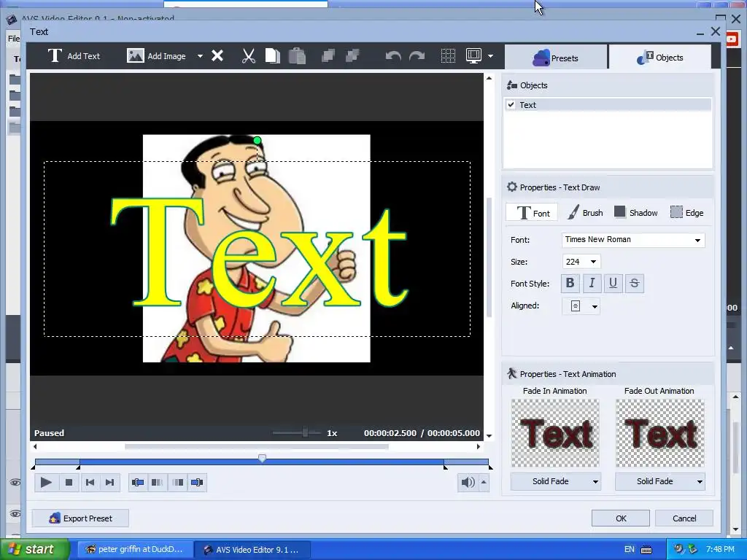This screenshot has width=747, height=560.
Task: Go to the next frame
Action: (x=109, y=483)
